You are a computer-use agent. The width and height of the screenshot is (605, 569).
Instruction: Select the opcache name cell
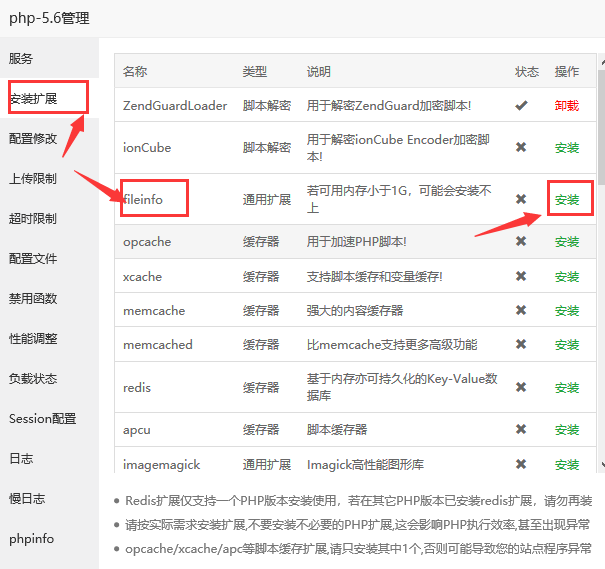pyautogui.click(x=147, y=242)
